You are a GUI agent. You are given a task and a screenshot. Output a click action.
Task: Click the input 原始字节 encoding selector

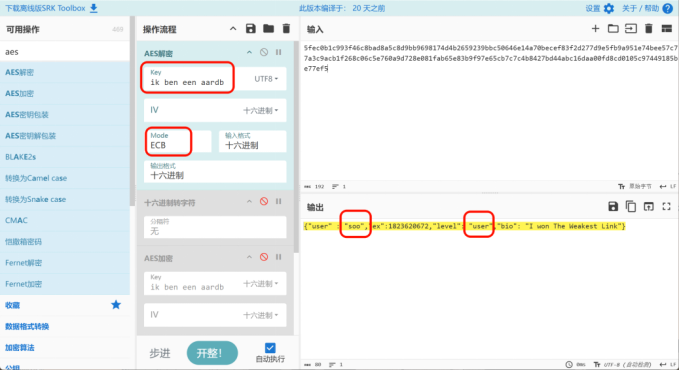[634, 187]
